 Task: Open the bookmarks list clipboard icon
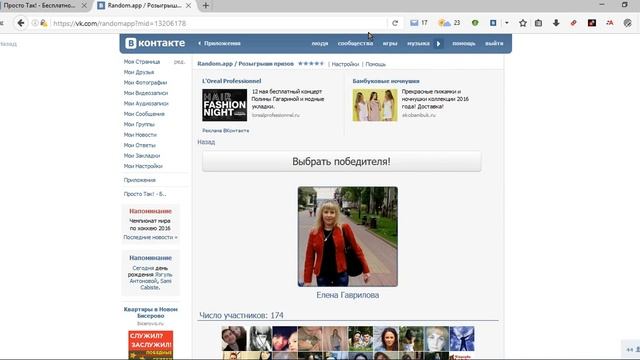[x=538, y=23]
